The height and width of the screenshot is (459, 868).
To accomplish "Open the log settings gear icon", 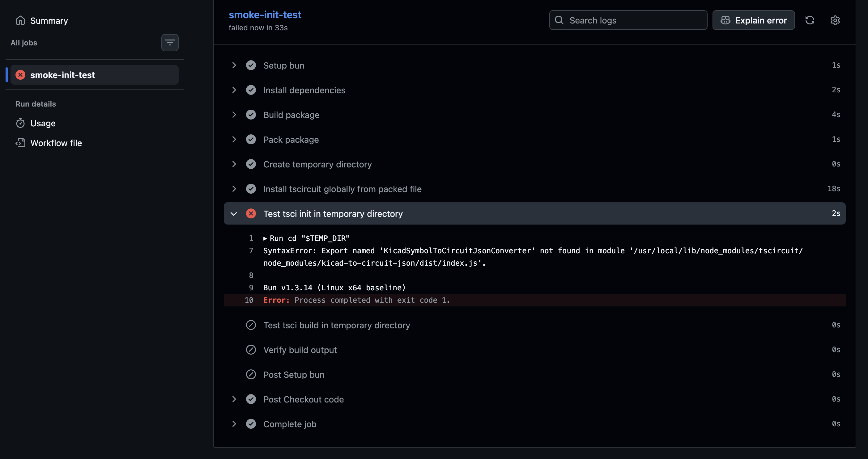I will click(835, 20).
